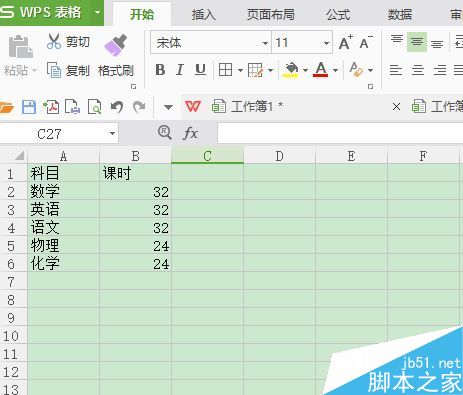The image size is (463, 395).
Task: Toggle bold formatting
Action: tap(160, 70)
